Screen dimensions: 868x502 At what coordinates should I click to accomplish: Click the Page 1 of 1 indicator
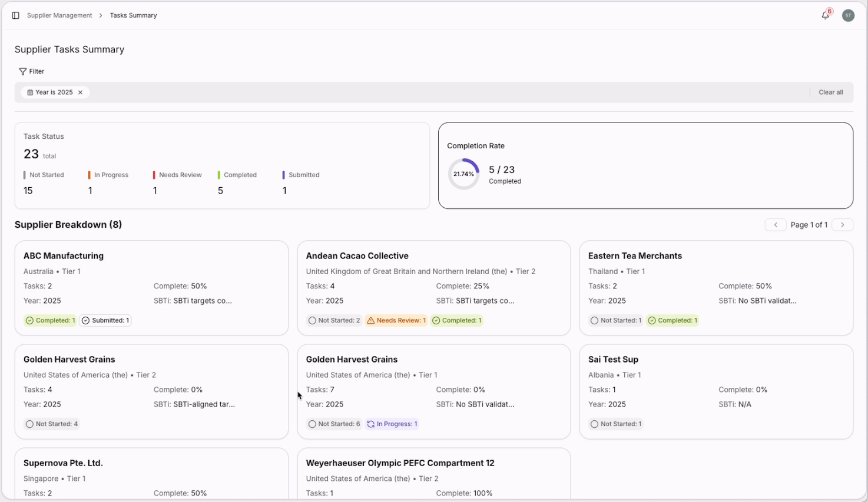click(x=809, y=225)
